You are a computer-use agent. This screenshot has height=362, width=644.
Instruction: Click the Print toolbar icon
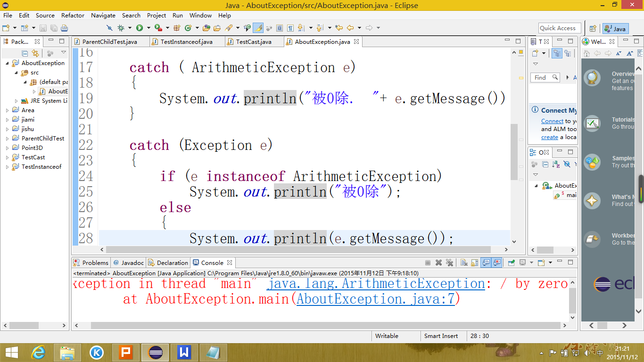click(65, 28)
